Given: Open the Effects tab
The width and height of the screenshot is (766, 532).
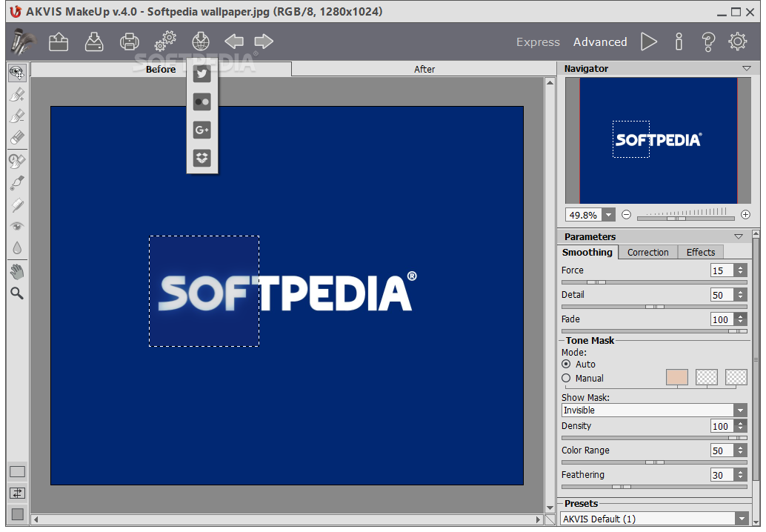Looking at the screenshot, I should click(701, 252).
